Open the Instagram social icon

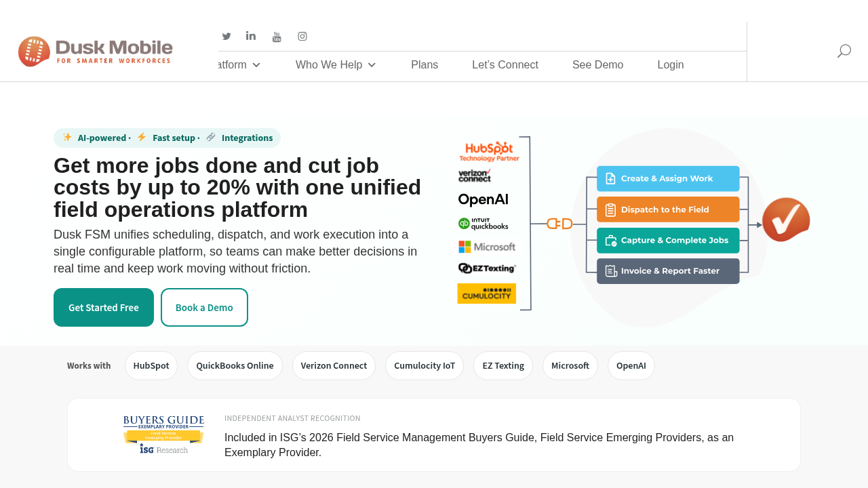coord(302,37)
